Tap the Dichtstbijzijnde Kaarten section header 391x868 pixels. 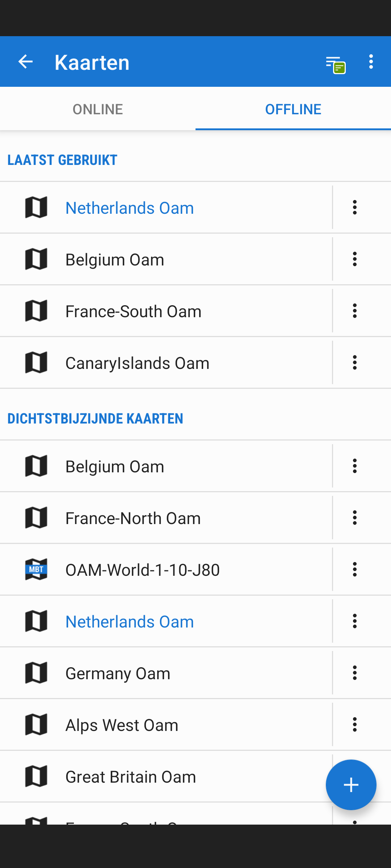pos(95,418)
